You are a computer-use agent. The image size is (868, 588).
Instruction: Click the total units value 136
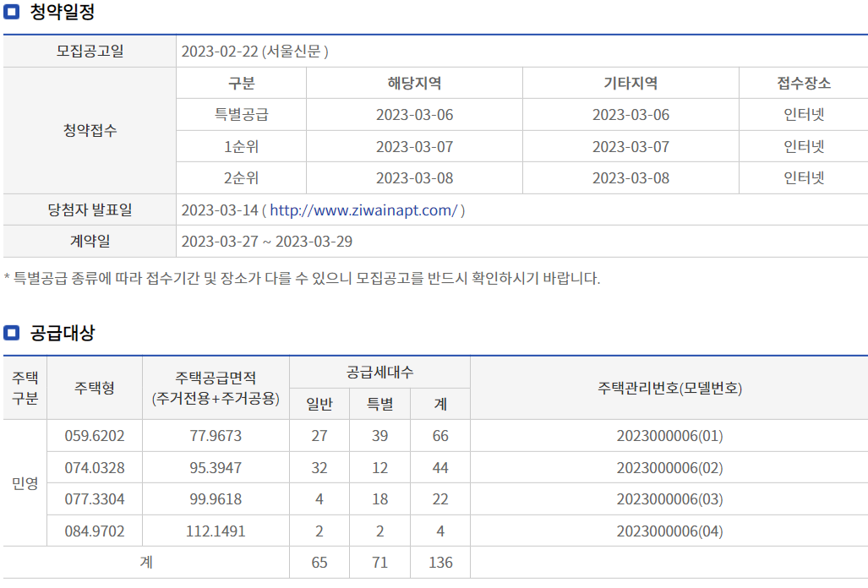440,563
